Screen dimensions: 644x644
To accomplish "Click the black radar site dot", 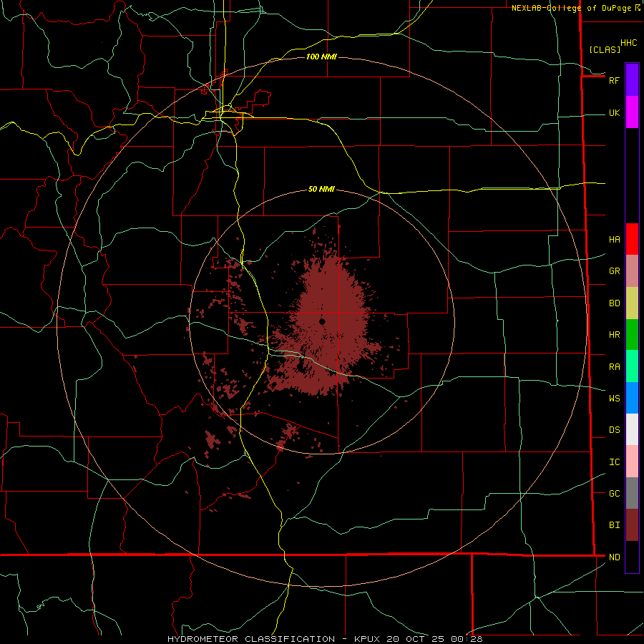I will point(322,321).
